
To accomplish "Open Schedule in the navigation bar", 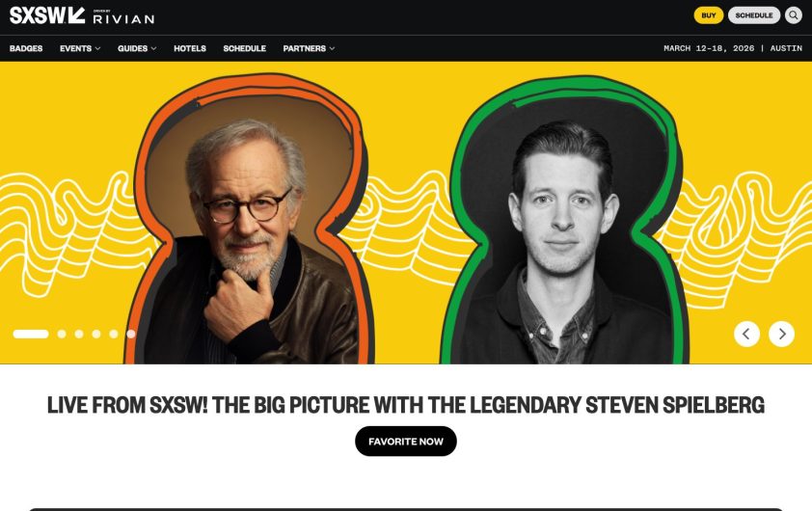I will (244, 48).
